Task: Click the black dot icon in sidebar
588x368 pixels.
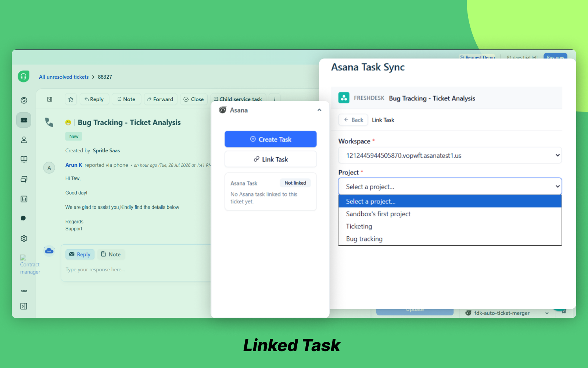Action: click(x=23, y=218)
